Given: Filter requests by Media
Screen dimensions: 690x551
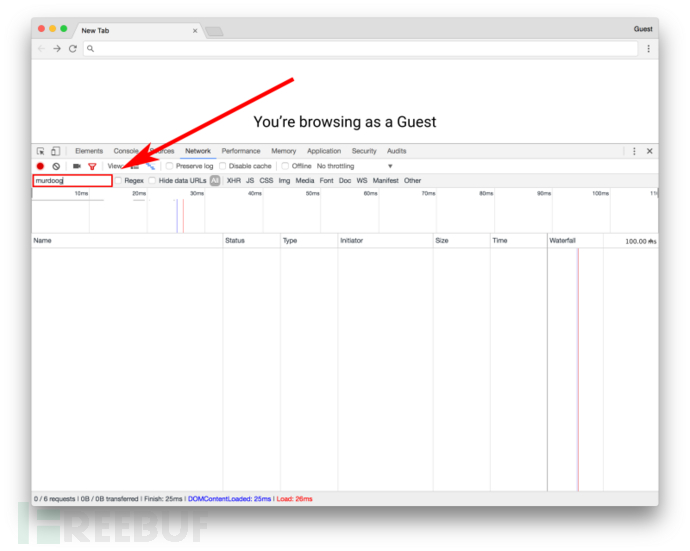Looking at the screenshot, I should pos(305,180).
